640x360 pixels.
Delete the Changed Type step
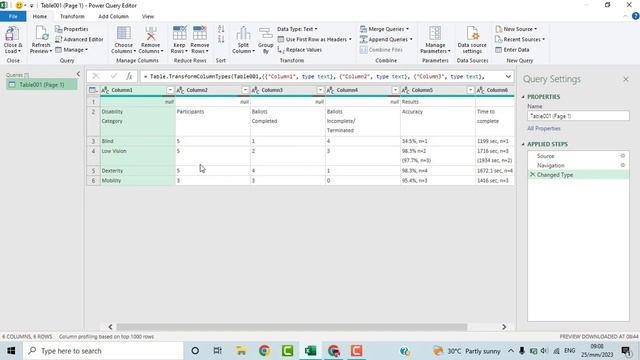coord(532,174)
